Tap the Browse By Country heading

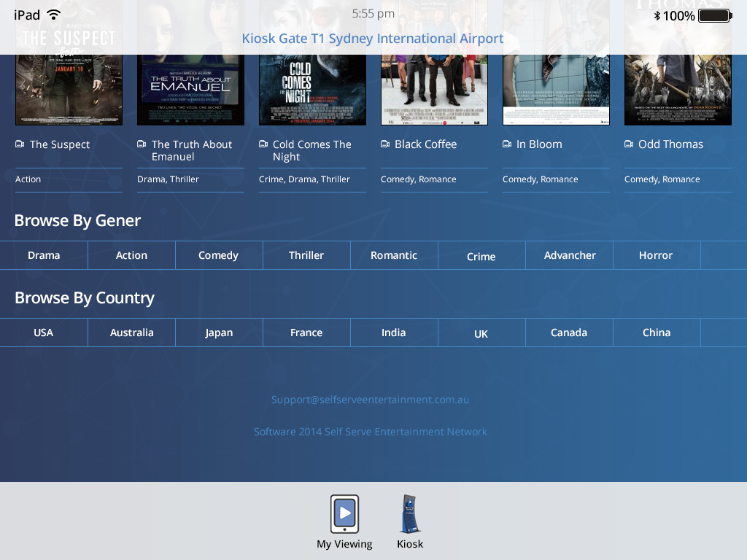[x=85, y=298]
